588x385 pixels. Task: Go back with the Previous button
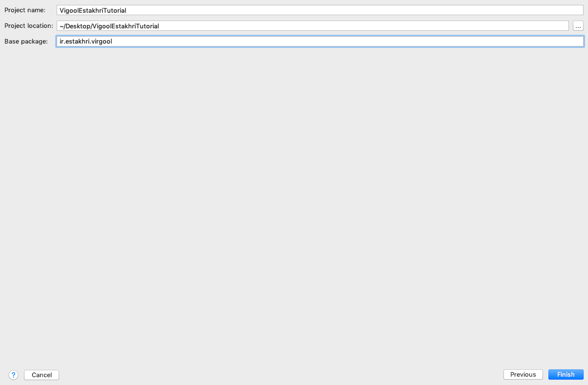(523, 374)
